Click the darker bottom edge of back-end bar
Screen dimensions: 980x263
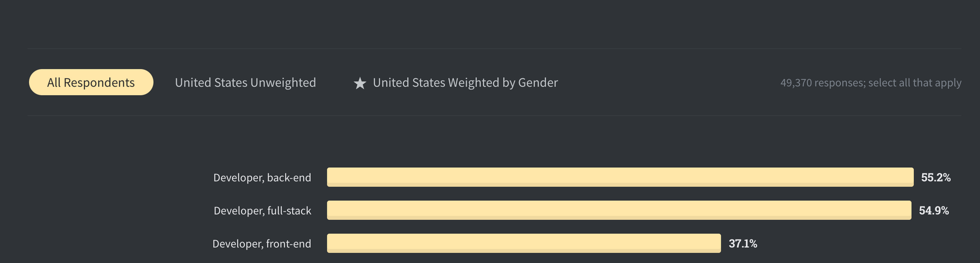(620, 185)
